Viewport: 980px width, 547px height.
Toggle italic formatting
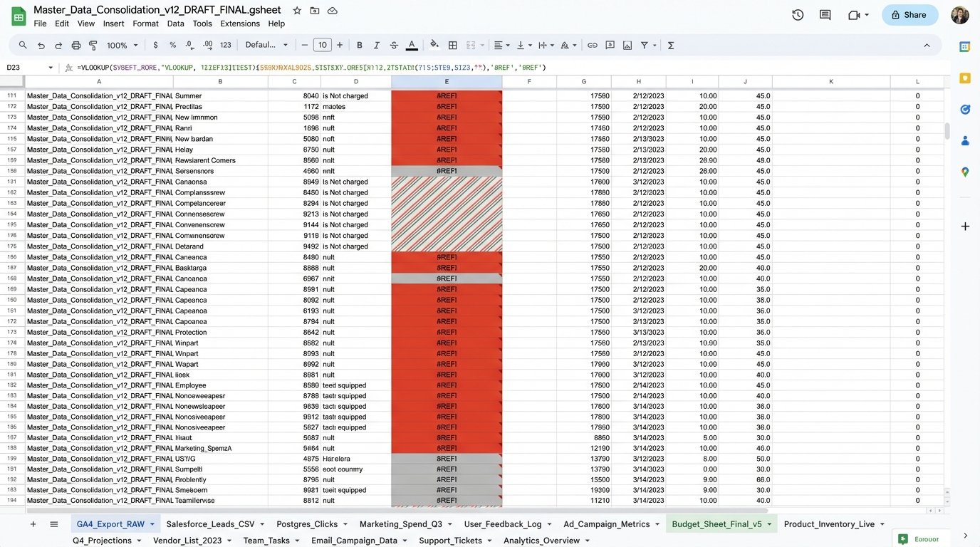tap(376, 45)
